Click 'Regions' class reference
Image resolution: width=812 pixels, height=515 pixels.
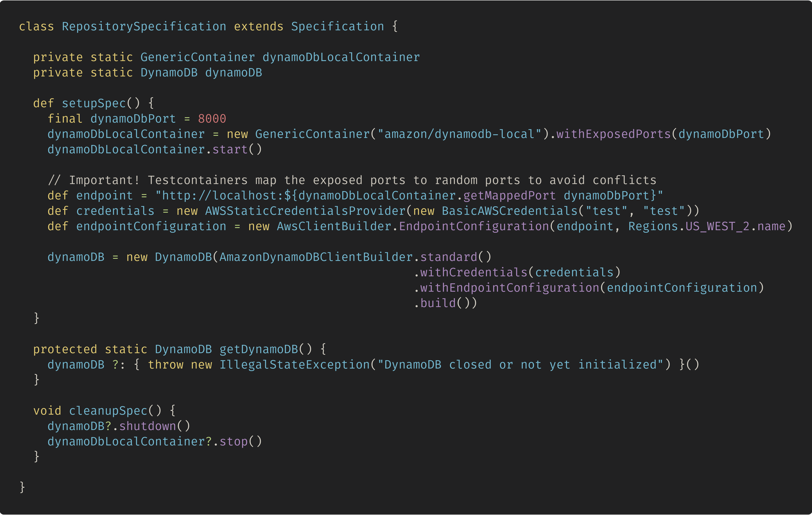tap(653, 227)
